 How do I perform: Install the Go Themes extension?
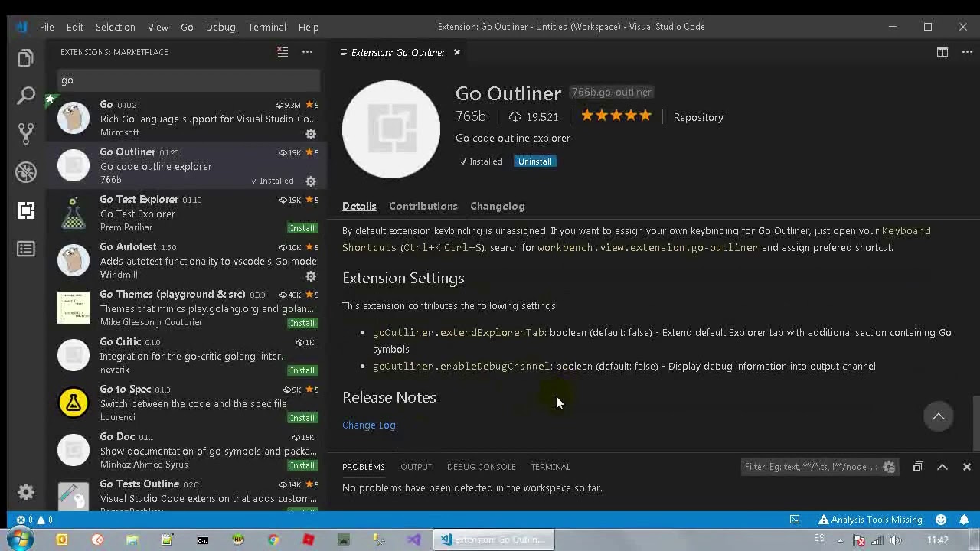click(x=302, y=323)
